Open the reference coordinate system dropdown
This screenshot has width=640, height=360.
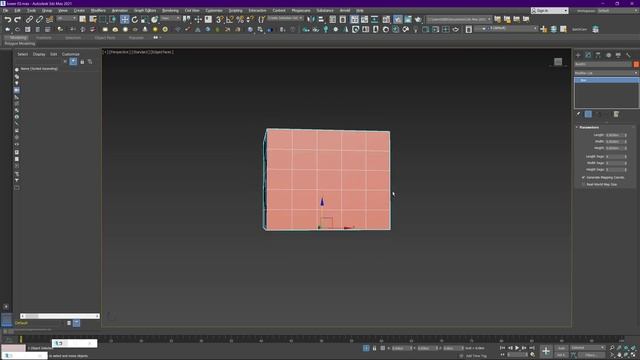tap(170, 18)
